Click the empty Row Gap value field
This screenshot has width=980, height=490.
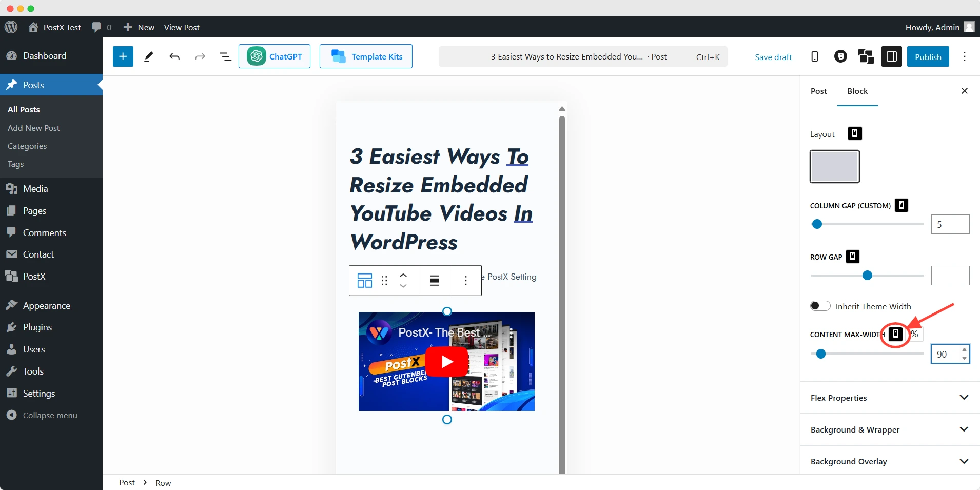(950, 276)
